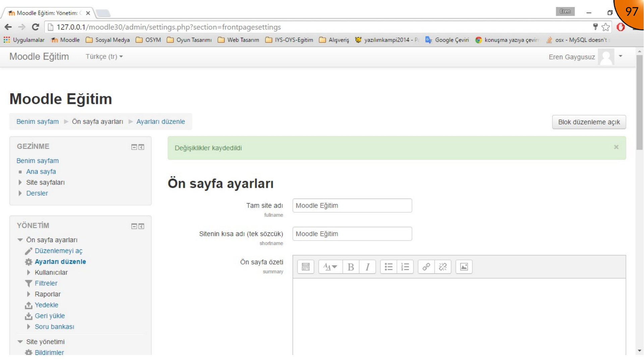
Task: Open the Yedekle link
Action: [x=47, y=305]
